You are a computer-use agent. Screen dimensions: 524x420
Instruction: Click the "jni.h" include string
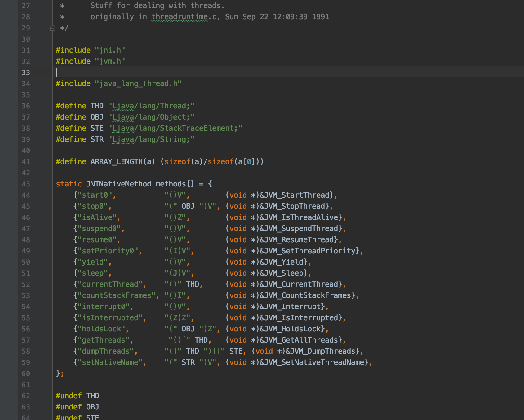pos(110,50)
